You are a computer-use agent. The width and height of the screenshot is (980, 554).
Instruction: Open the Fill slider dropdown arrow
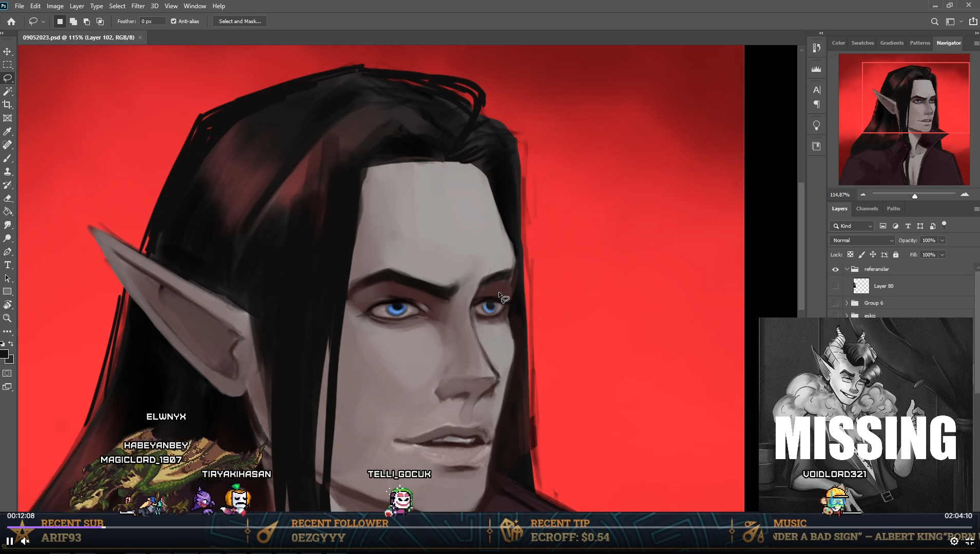pyautogui.click(x=942, y=255)
